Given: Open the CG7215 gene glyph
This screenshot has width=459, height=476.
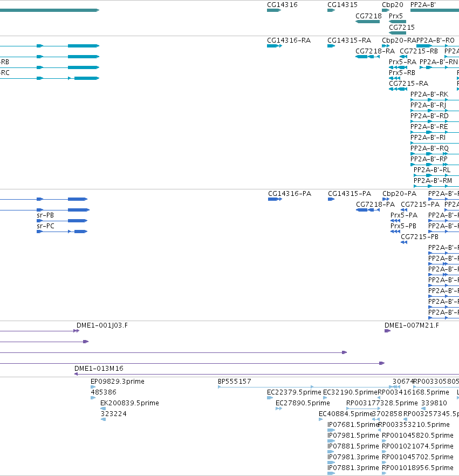Looking at the screenshot, I should pyautogui.click(x=398, y=33).
